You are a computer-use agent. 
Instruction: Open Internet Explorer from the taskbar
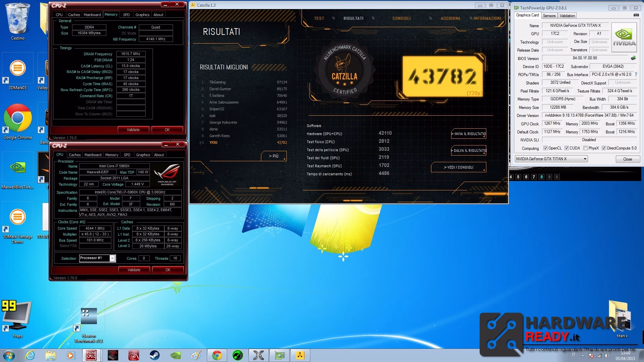click(30, 355)
